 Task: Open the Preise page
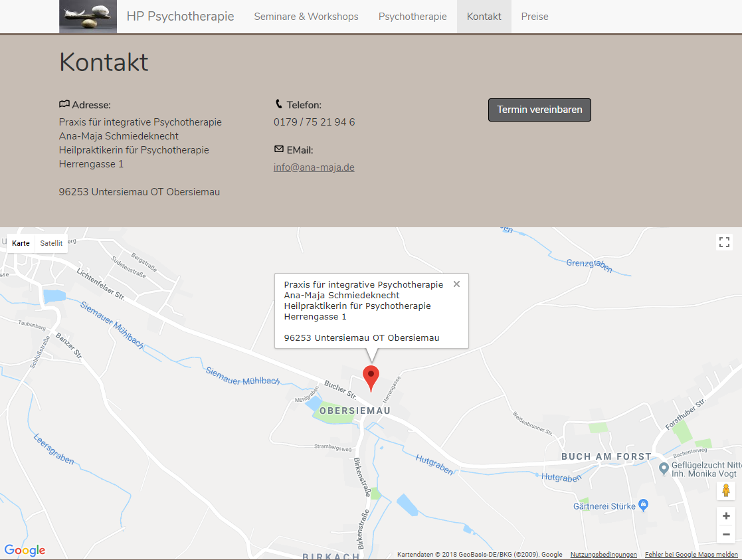(x=535, y=17)
